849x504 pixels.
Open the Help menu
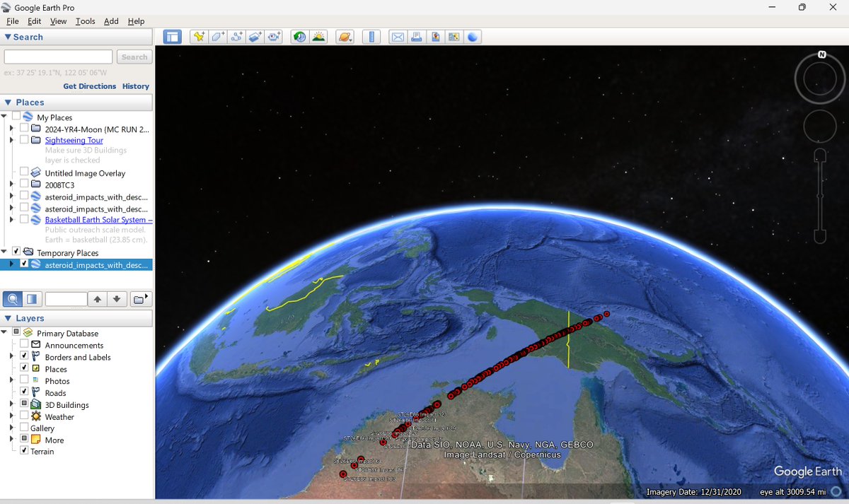(136, 21)
